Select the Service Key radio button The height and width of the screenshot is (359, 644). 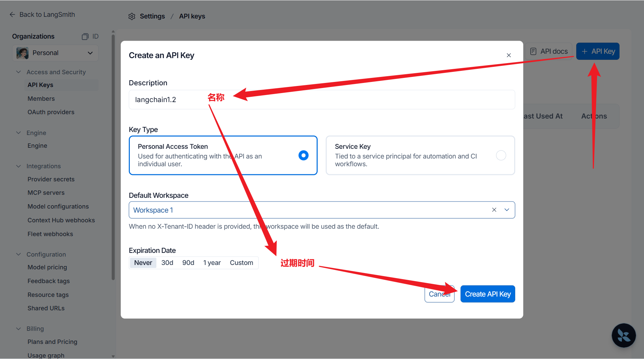[x=501, y=155]
